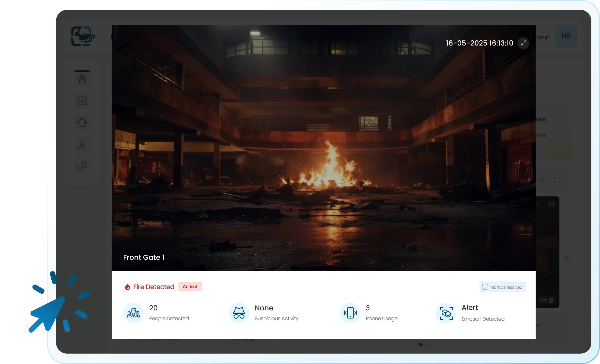Open the phone usage sidebar icon
The height and width of the screenshot is (364, 600).
click(x=82, y=122)
